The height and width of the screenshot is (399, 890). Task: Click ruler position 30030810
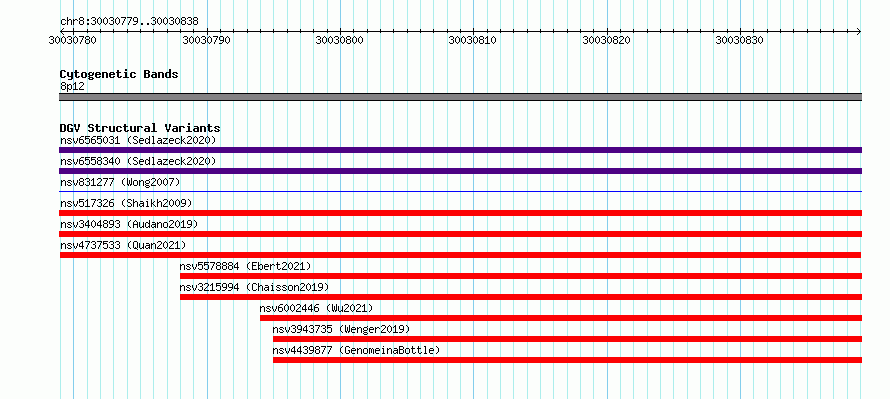pos(473,40)
